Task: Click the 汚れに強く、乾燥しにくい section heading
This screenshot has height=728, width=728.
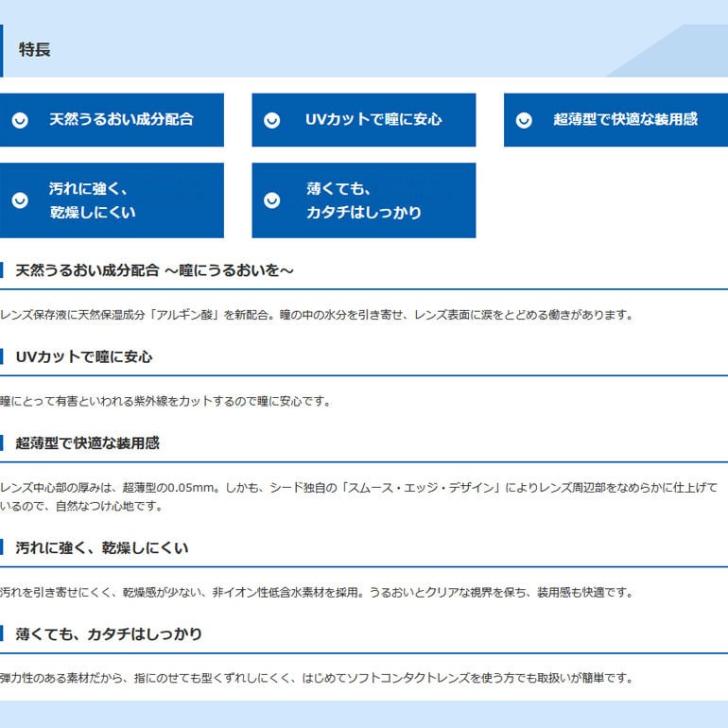Action: [x=102, y=548]
